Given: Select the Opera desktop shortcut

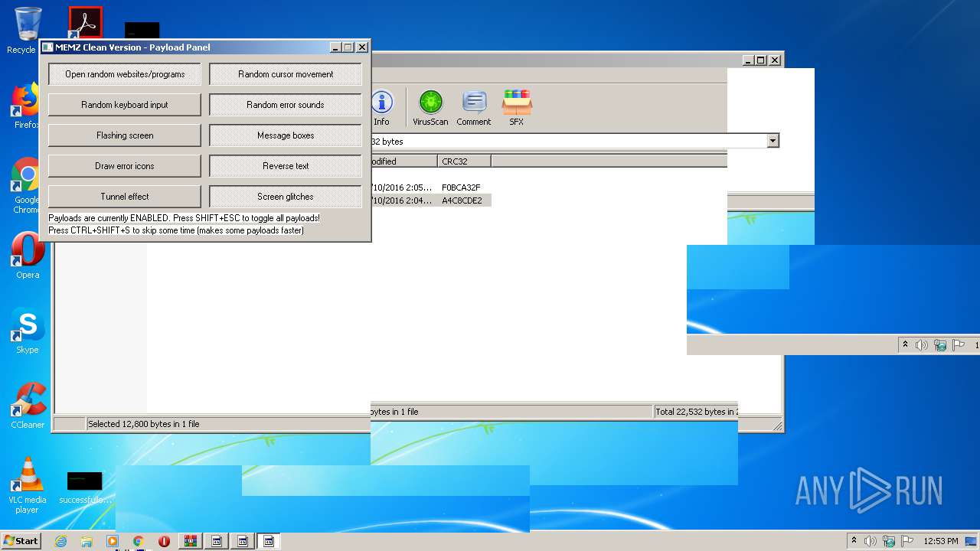Looking at the screenshot, I should tap(28, 256).
